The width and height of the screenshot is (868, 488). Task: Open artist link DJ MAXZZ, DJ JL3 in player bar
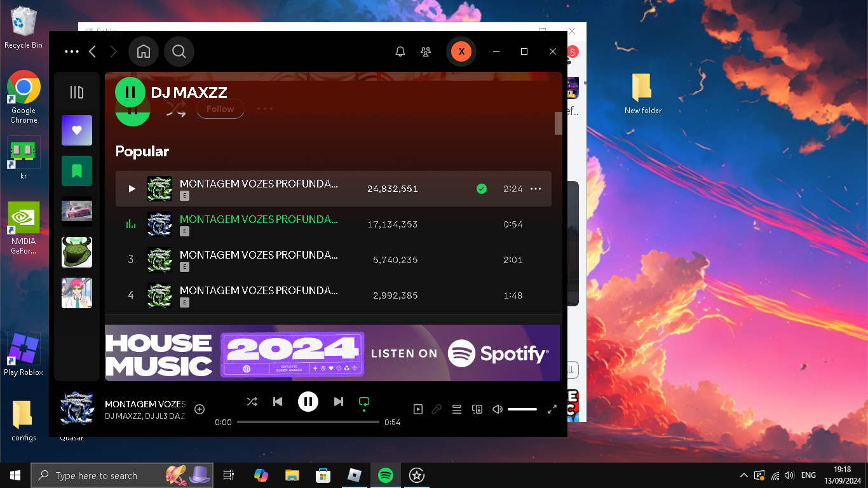coord(145,416)
